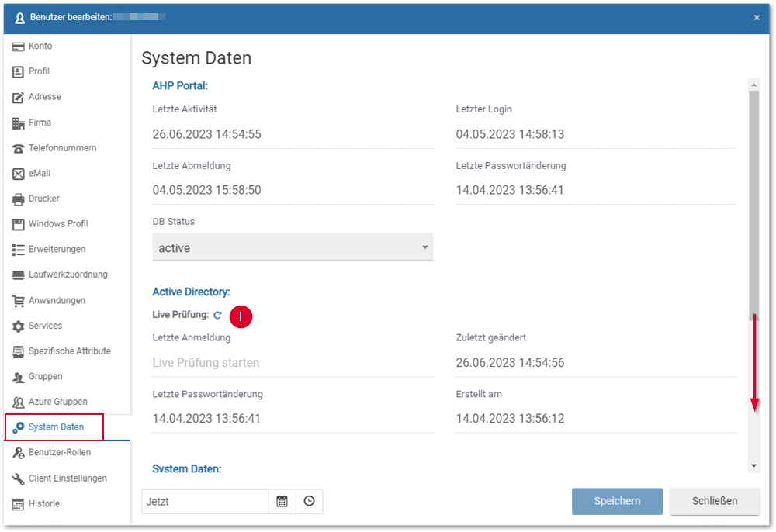776x532 pixels.
Task: Open the calendar date picker icon
Action: click(282, 501)
